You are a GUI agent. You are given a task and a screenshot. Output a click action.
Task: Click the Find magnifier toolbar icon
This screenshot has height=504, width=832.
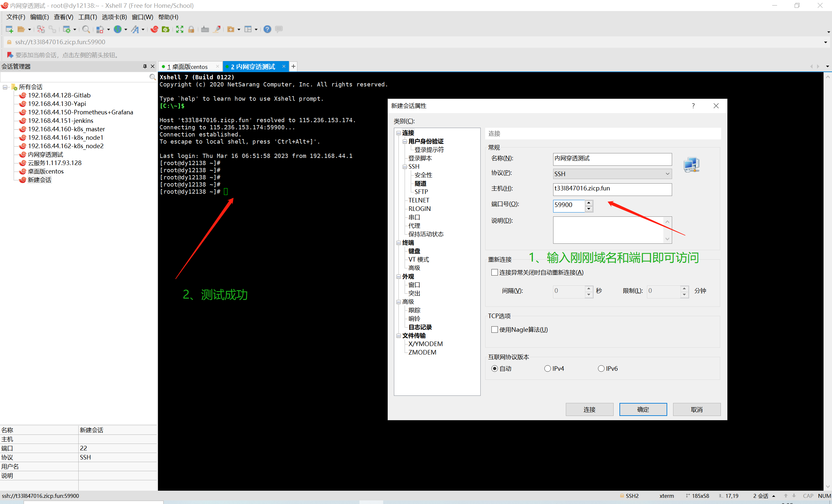[86, 29]
